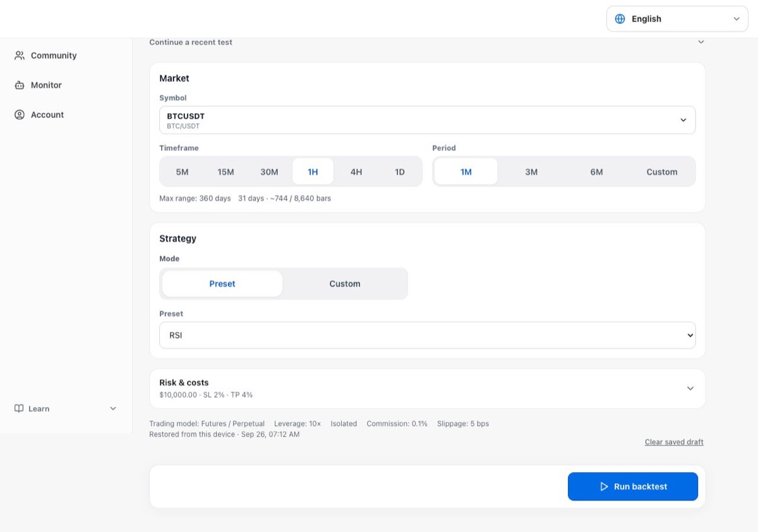Click the Clear saved draft link

pyautogui.click(x=674, y=442)
